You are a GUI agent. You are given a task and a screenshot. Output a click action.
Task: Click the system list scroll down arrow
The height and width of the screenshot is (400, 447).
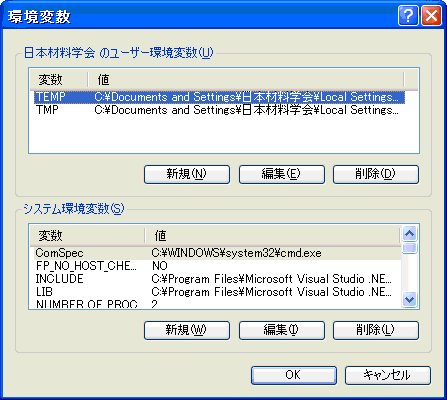pos(409,299)
